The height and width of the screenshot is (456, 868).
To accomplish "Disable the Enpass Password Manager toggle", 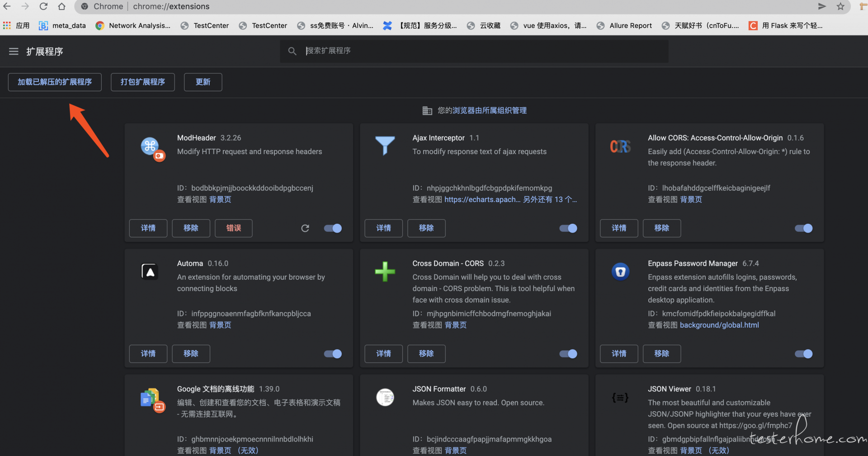I will 804,354.
